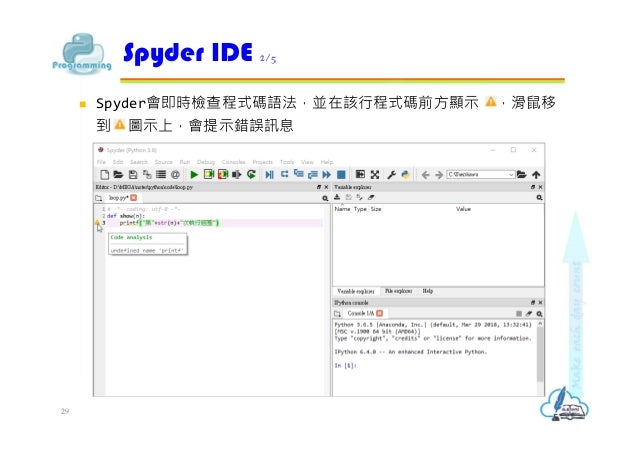Open the Help menu
This screenshot has height=452, width=638.
point(327,162)
